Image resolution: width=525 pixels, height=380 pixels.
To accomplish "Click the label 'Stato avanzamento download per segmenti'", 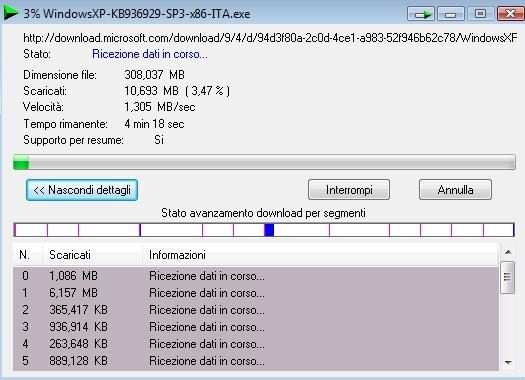I will click(x=263, y=213).
